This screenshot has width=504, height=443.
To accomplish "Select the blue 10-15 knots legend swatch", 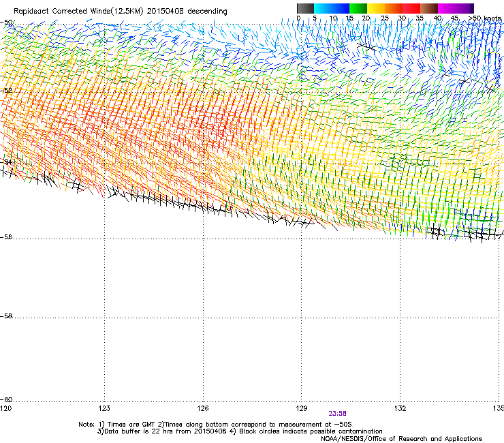I will coord(341,8).
